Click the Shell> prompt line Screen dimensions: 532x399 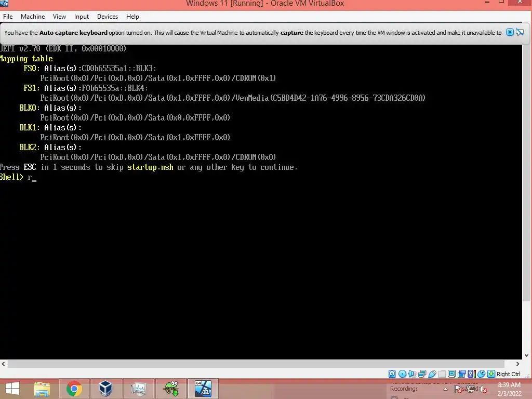click(x=18, y=177)
